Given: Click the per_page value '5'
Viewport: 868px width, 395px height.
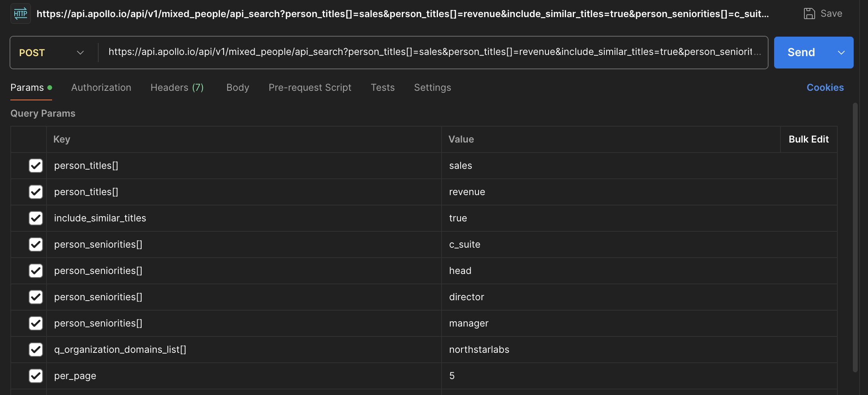Looking at the screenshot, I should pyautogui.click(x=639, y=376).
